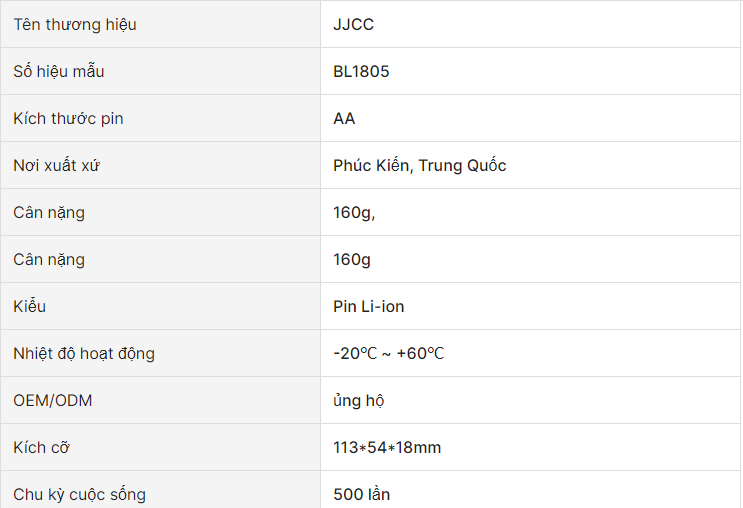Image resolution: width=743 pixels, height=508 pixels.
Task: Select the 'ủng hộ' value
Action: pyautogui.click(x=359, y=400)
